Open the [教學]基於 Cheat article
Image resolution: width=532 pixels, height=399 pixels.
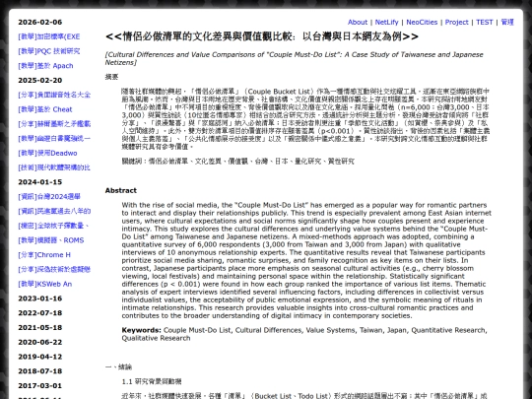(45, 109)
